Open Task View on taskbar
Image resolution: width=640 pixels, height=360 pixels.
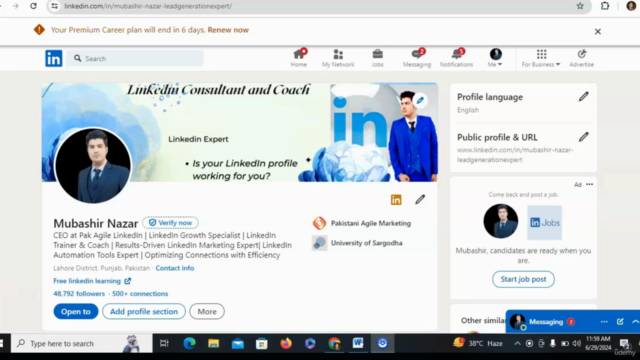click(164, 343)
